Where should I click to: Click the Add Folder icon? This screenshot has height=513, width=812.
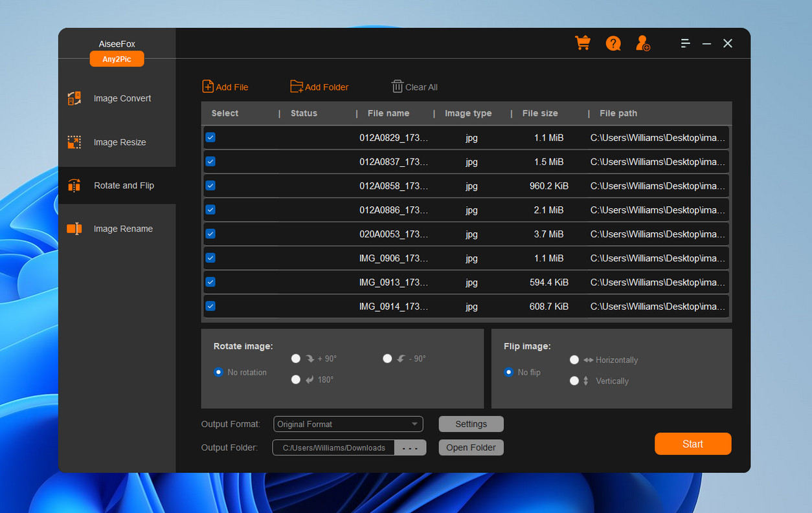tap(297, 86)
